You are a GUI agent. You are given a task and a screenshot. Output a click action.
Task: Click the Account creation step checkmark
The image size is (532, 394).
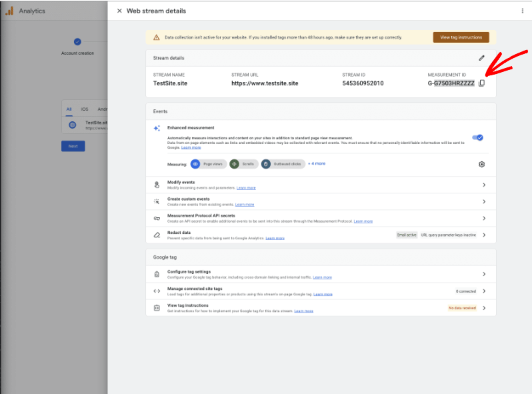(77, 42)
